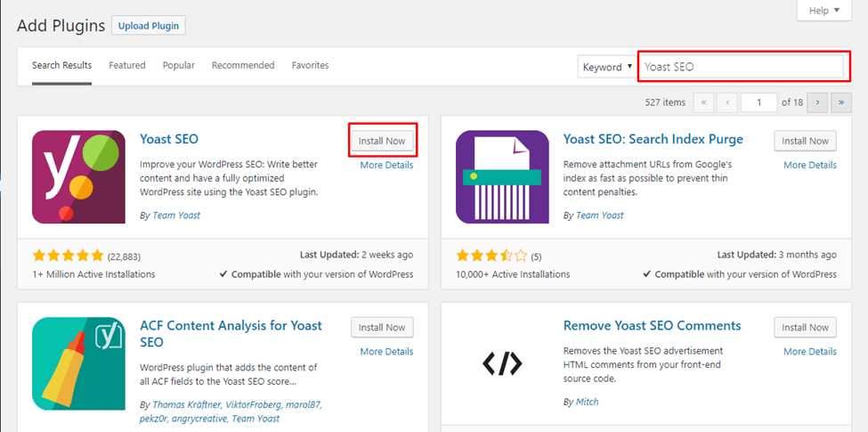
Task: Click author link Mitch
Action: tap(588, 402)
